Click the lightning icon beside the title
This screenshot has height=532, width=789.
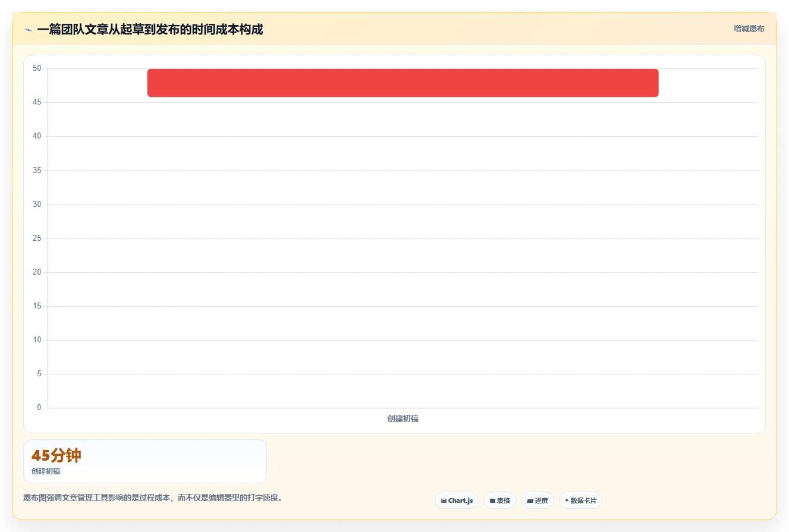pyautogui.click(x=28, y=30)
